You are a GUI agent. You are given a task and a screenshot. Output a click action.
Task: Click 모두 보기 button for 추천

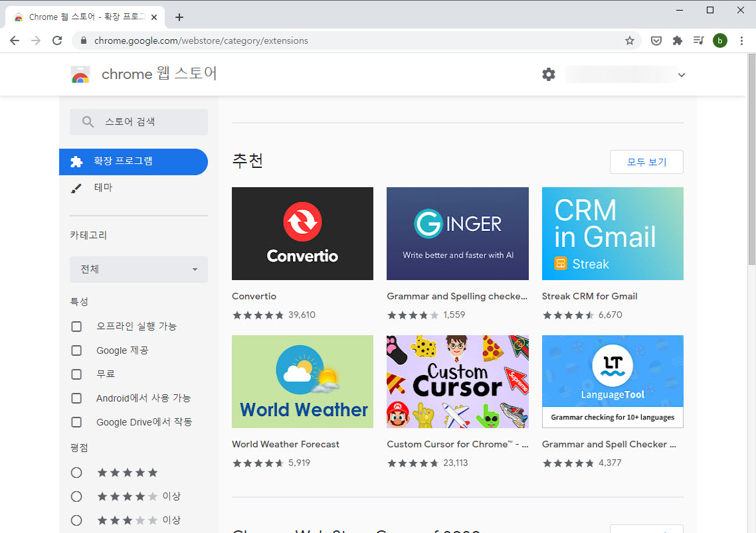(x=646, y=162)
